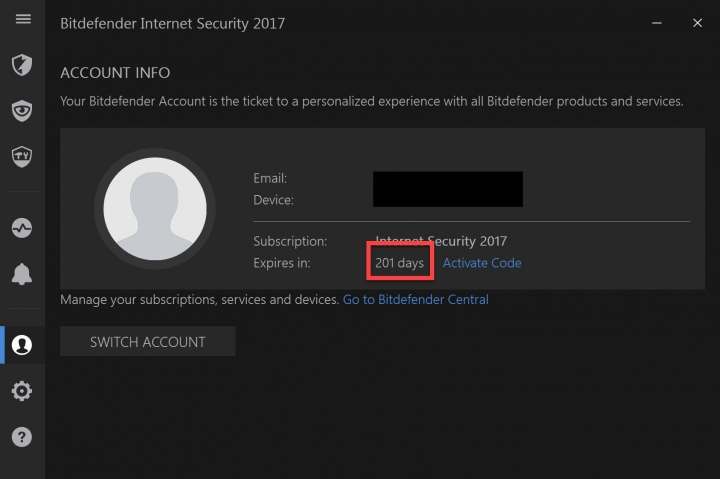720x479 pixels.
Task: Click the SWITCH ACCOUNT button
Action: (x=147, y=341)
